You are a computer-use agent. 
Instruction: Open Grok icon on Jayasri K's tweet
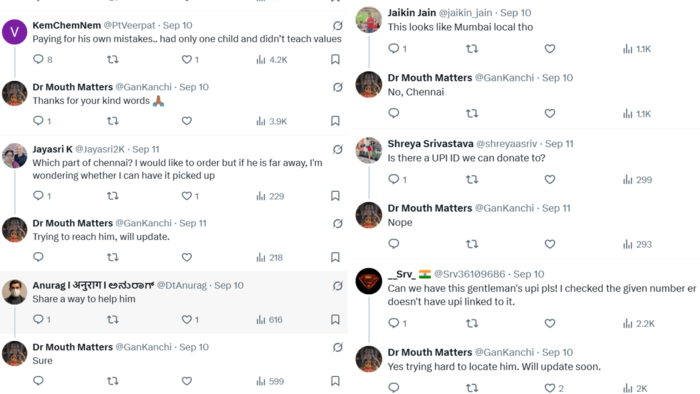pos(338,149)
